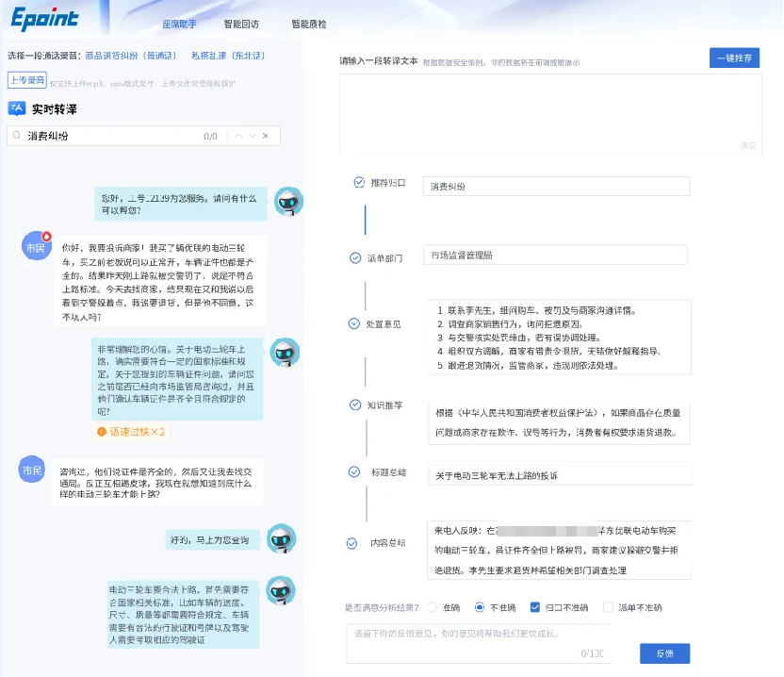
Task: Click the search magnifier icon
Action: click(x=17, y=136)
